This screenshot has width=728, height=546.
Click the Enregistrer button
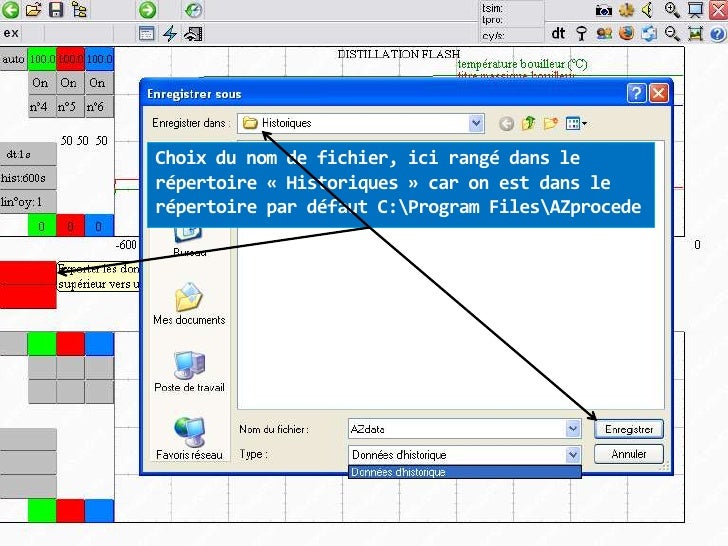[629, 429]
